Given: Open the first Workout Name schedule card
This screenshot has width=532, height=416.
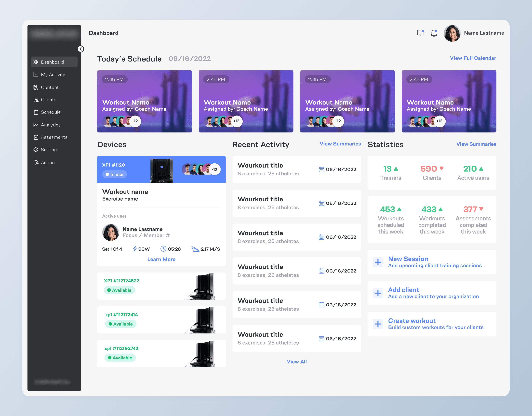Looking at the screenshot, I should pos(145,101).
